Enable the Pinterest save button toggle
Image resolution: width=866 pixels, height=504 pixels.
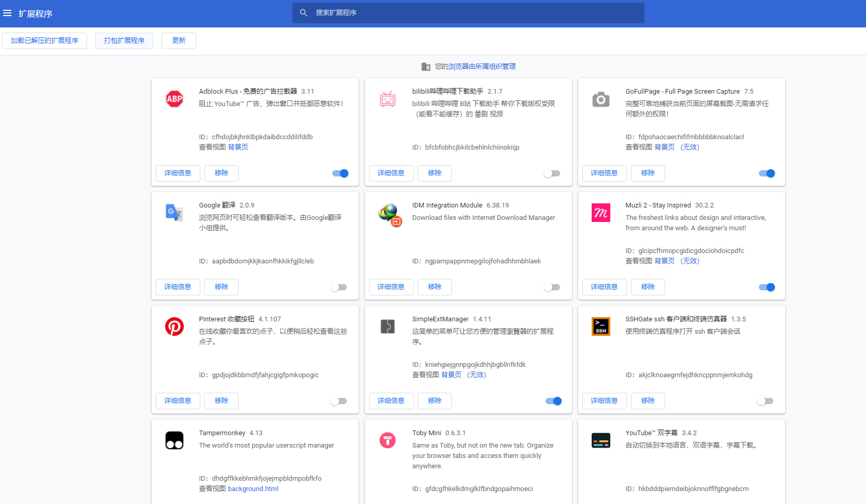pos(339,401)
